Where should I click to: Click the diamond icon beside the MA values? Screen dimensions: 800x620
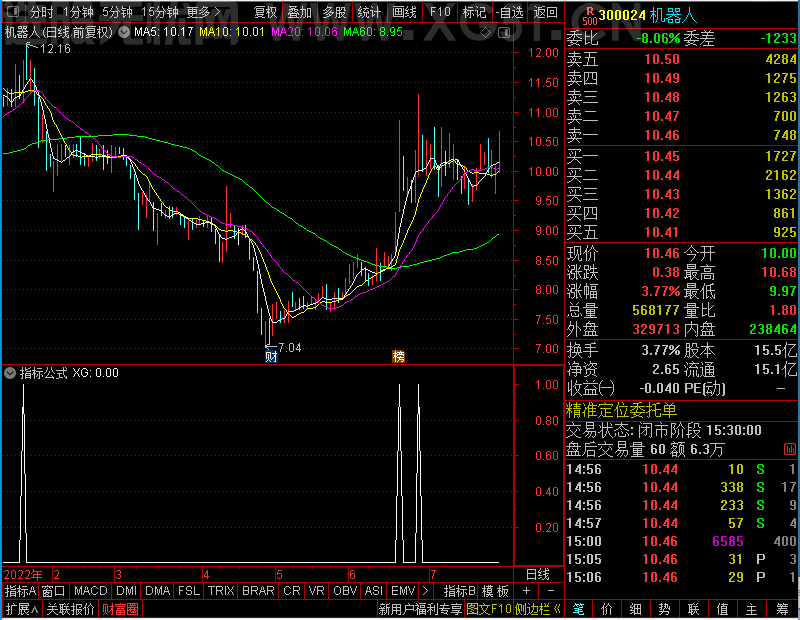(486, 33)
